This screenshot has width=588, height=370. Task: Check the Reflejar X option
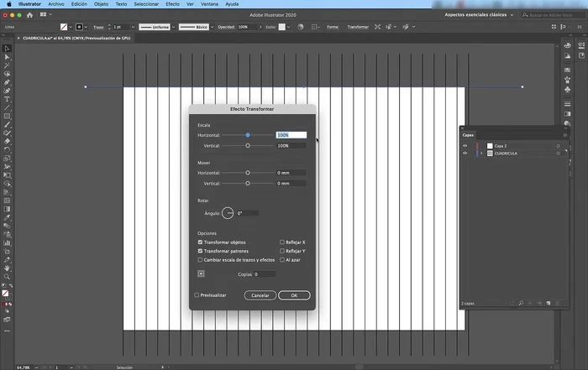tap(282, 242)
